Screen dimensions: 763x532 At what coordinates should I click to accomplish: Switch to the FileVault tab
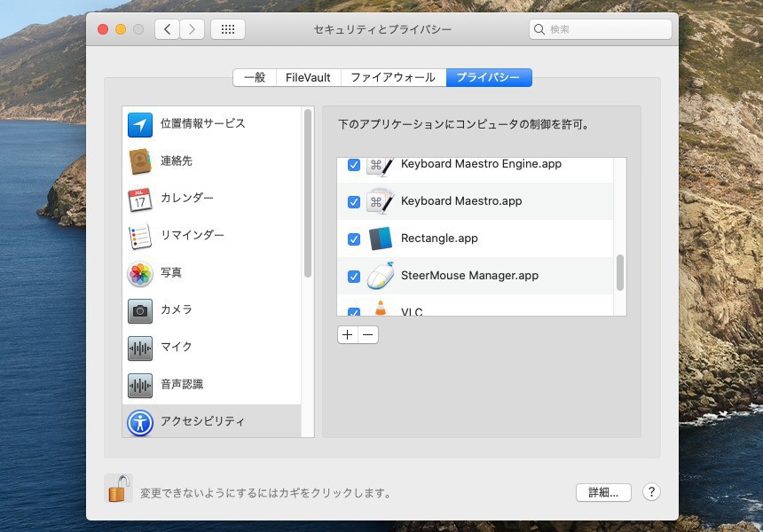point(308,77)
